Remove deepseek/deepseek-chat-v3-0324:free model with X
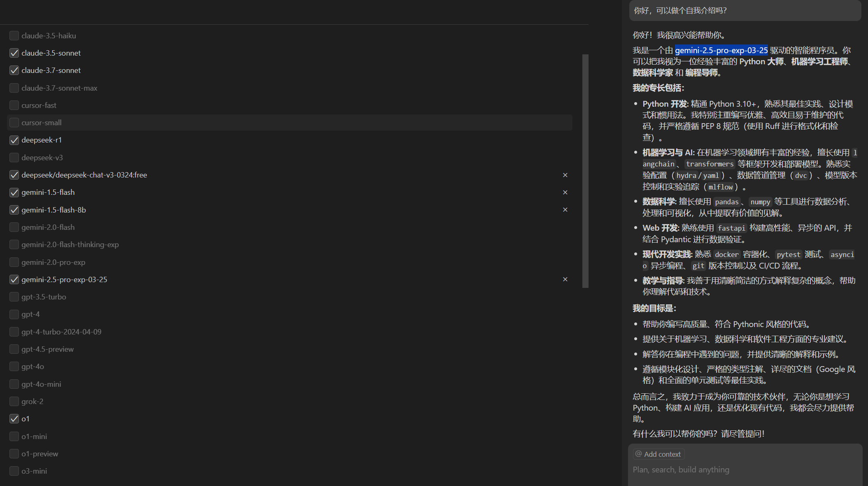Image resolution: width=868 pixels, height=486 pixels. click(565, 175)
